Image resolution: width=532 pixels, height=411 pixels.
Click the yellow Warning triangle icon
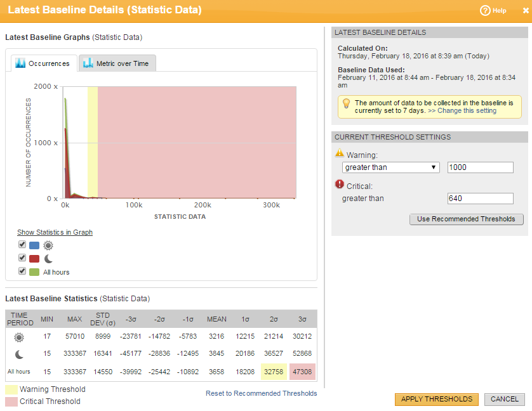pyautogui.click(x=340, y=153)
